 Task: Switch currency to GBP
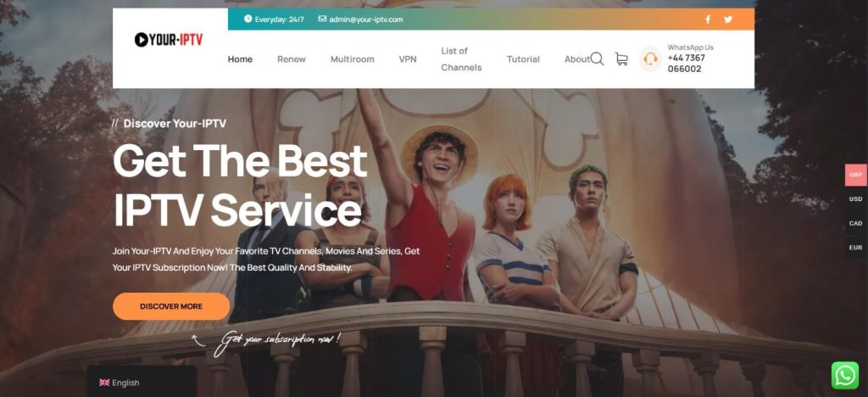[x=855, y=175]
